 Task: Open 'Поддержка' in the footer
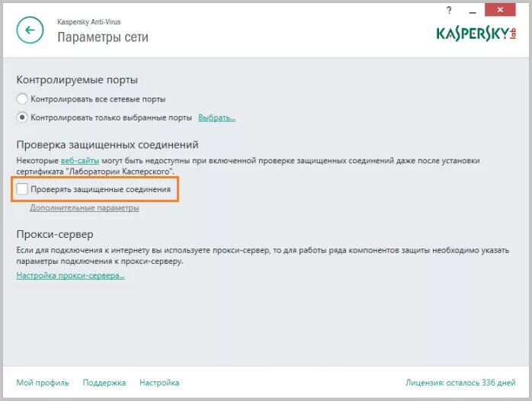pyautogui.click(x=104, y=383)
